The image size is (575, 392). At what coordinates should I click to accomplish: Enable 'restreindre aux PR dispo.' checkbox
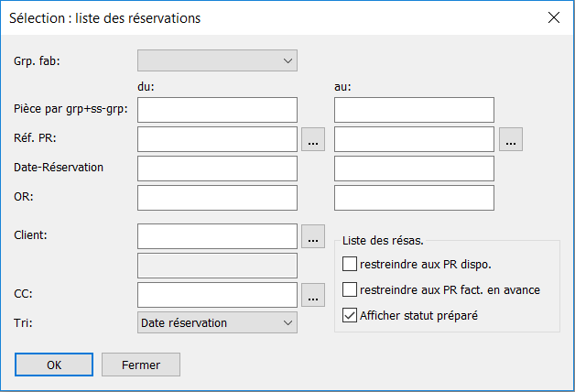(350, 264)
